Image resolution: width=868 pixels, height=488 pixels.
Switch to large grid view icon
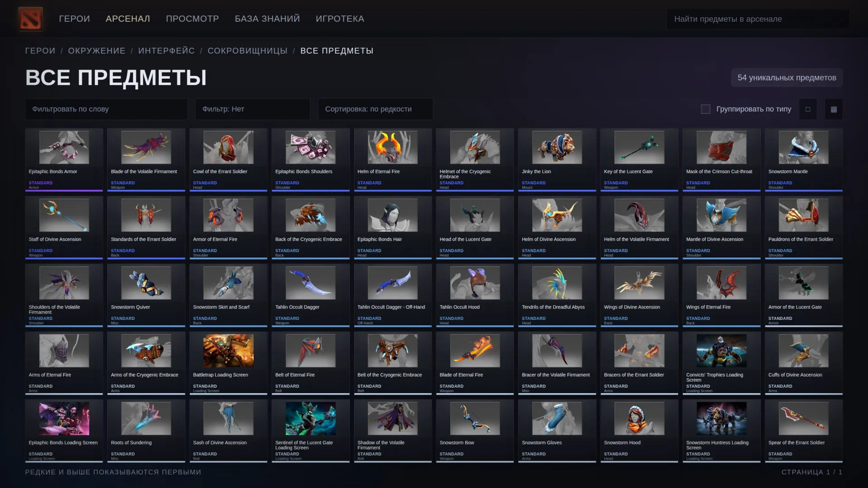(808, 109)
